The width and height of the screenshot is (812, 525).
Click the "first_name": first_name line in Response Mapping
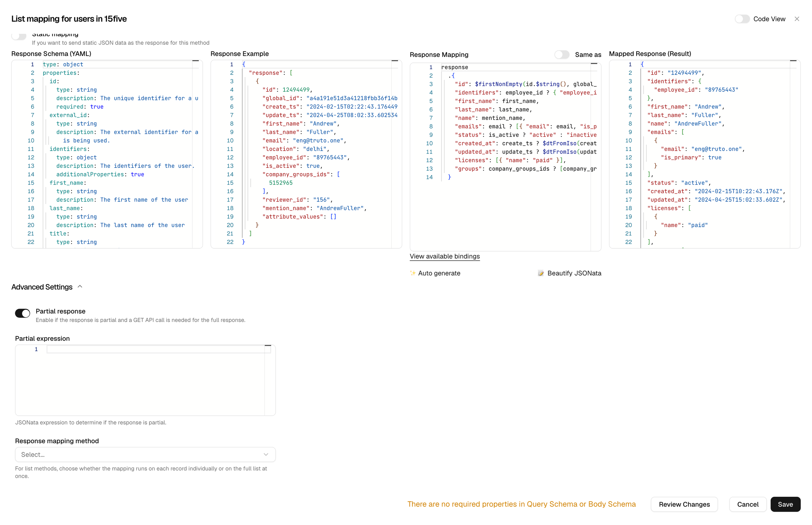pos(497,101)
